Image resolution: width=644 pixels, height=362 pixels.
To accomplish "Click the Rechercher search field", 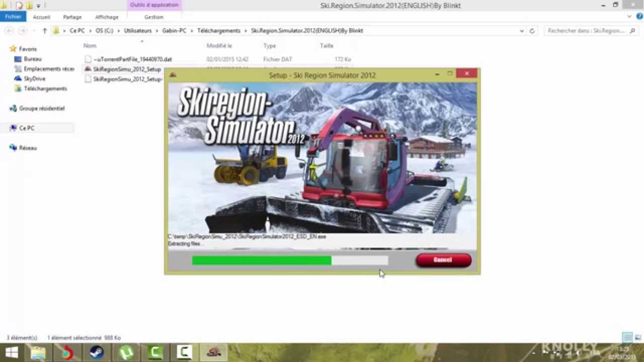I will (591, 31).
